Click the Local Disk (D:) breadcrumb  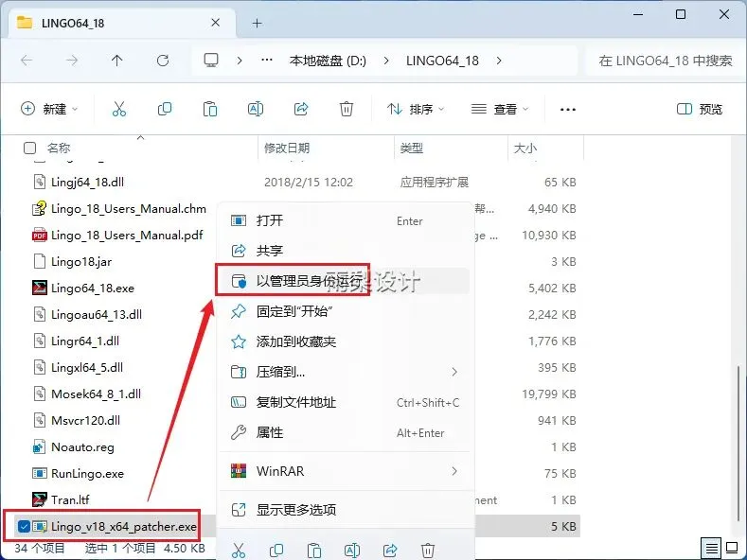coord(328,61)
